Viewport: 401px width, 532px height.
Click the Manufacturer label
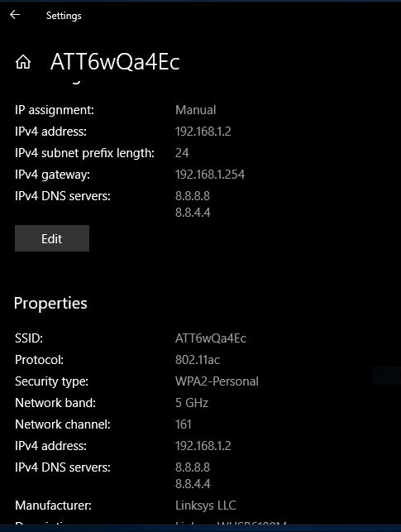(x=53, y=506)
